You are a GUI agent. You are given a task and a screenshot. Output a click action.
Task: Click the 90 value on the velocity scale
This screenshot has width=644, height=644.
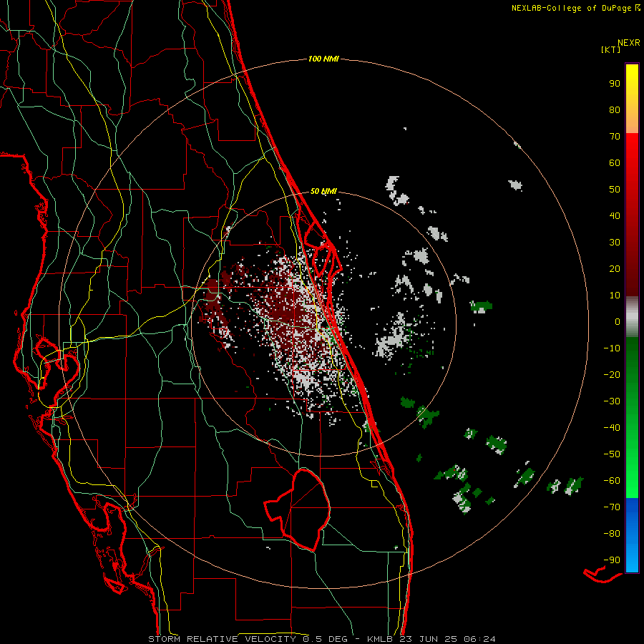(x=615, y=84)
